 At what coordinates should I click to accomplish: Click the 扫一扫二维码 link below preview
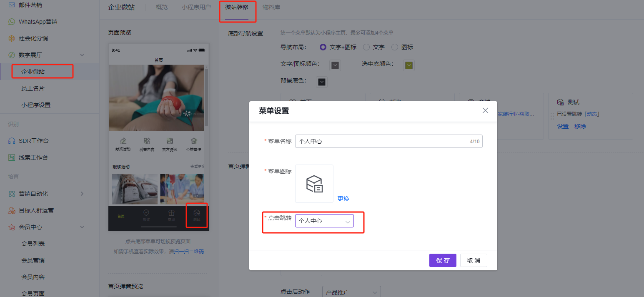189,251
